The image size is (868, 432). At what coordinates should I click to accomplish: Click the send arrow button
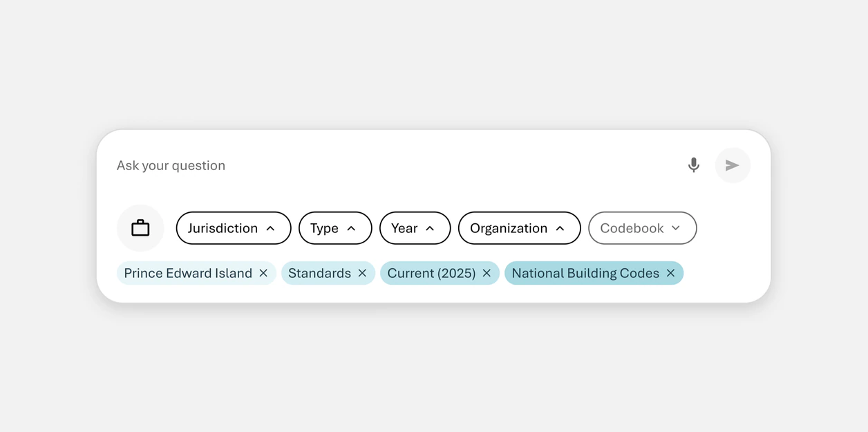(733, 165)
